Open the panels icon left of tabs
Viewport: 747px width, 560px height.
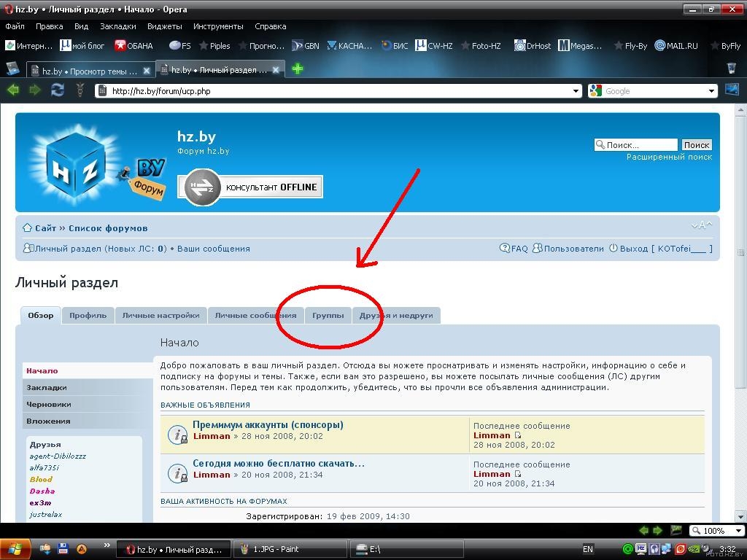tap(13, 69)
